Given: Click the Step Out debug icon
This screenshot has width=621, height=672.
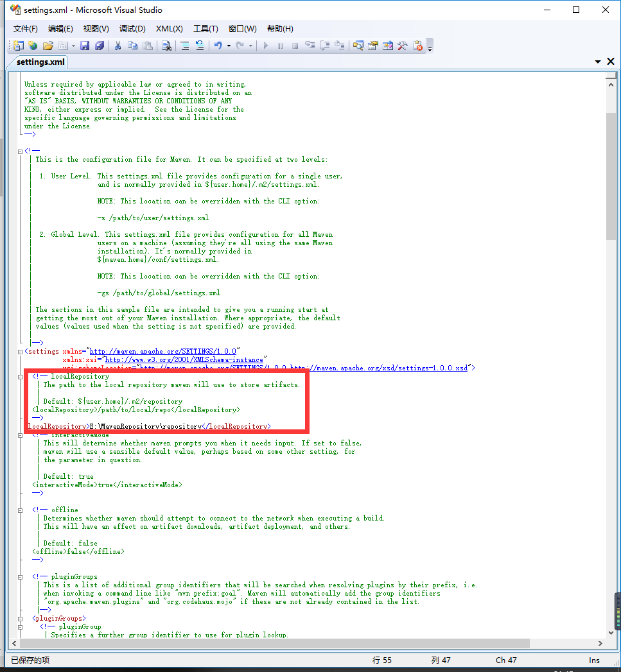Looking at the screenshot, I should click(x=339, y=46).
